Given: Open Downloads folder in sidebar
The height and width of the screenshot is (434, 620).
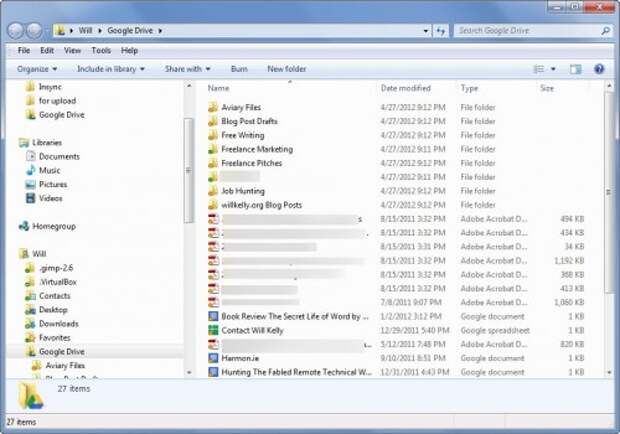Looking at the screenshot, I should pos(59,324).
